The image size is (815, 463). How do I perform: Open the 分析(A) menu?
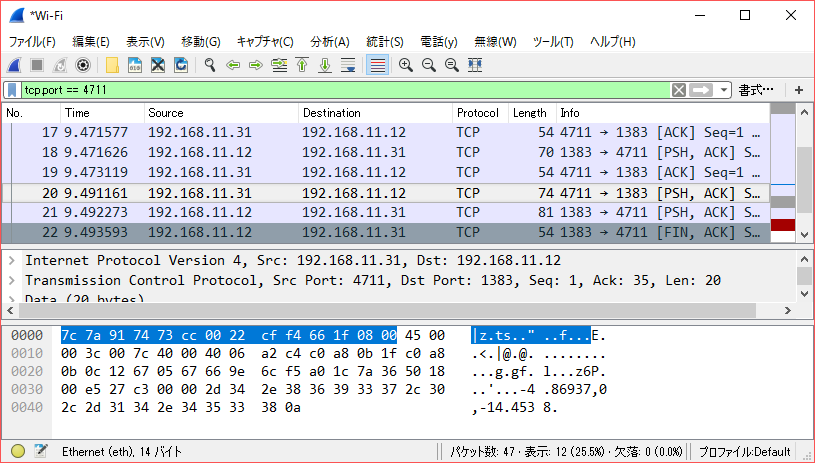[330, 42]
